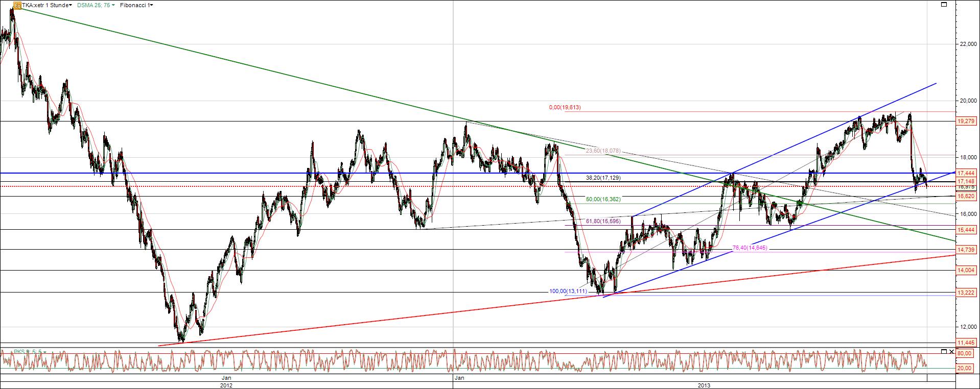Click the 2013 year label on timeline
Viewport: 980px width, 389px height.
(x=704, y=385)
